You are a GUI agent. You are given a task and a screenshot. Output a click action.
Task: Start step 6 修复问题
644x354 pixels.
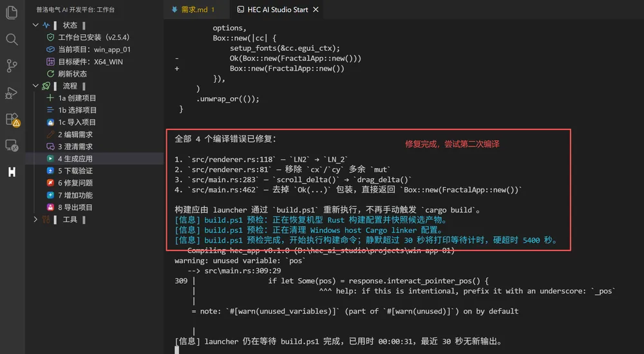click(x=95, y=183)
